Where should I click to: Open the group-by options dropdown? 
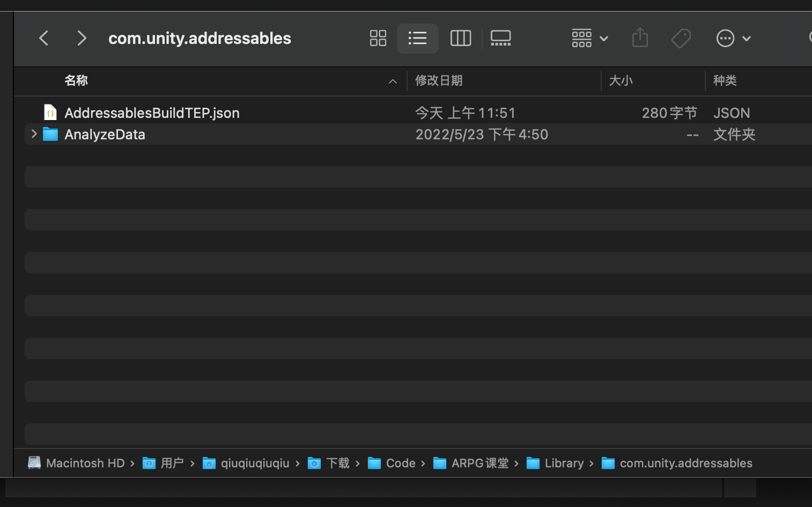[589, 39]
